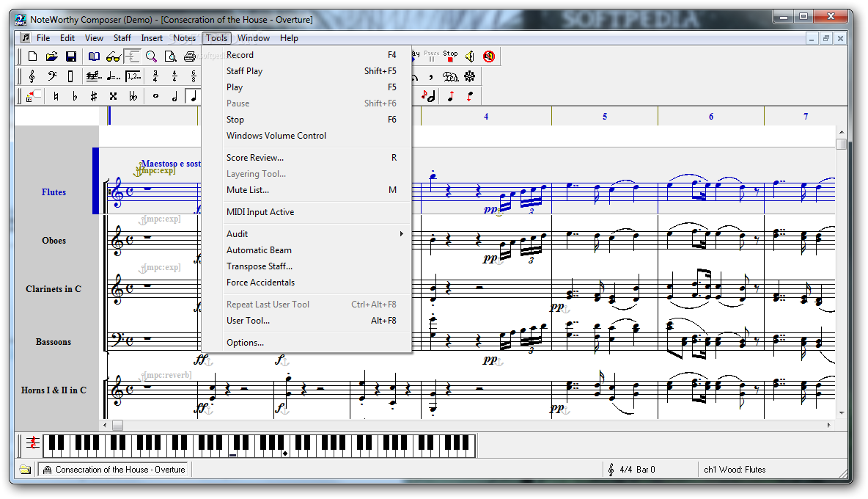Insert a bar line toolbar icon
This screenshot has height=499, width=868.
click(x=70, y=76)
